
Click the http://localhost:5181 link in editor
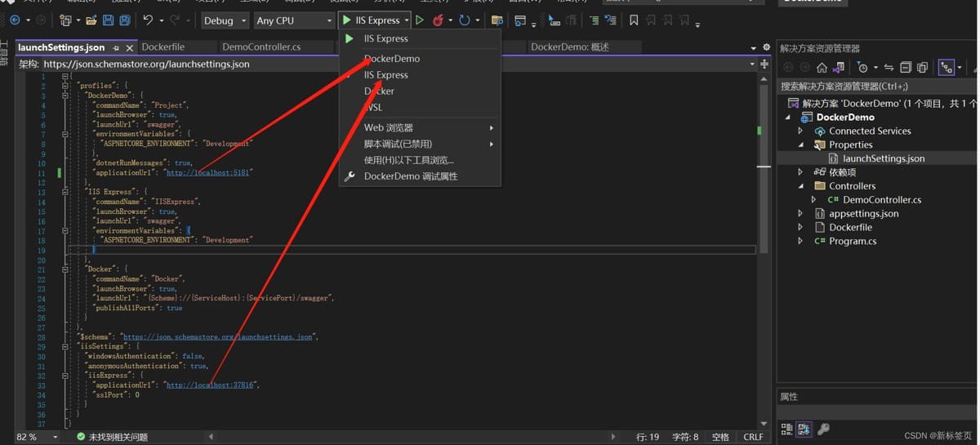pos(208,173)
